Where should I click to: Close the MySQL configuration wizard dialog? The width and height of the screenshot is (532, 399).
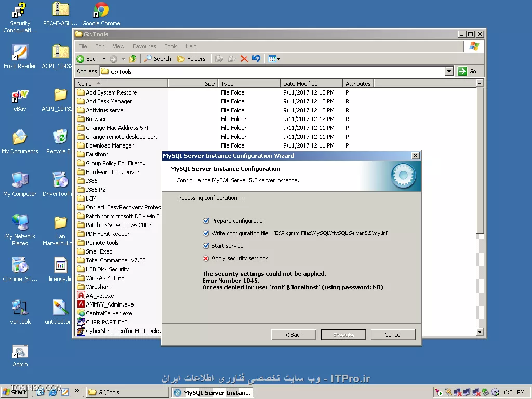415,156
